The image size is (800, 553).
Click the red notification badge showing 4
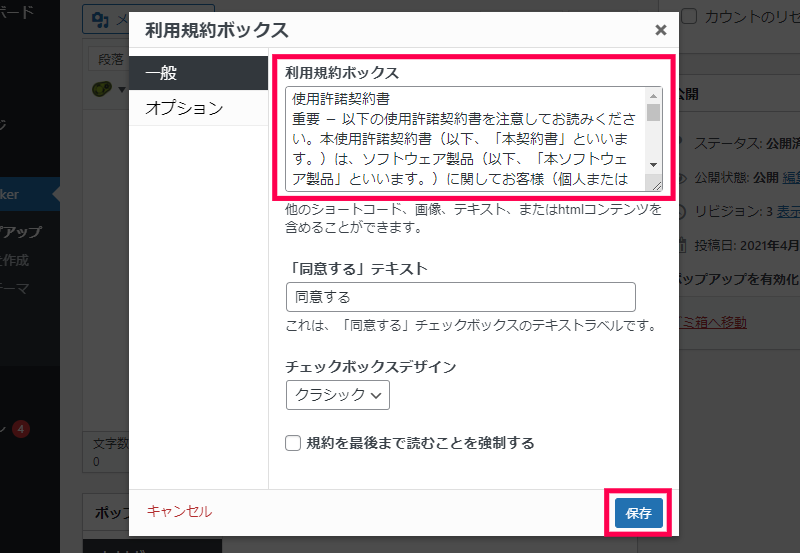[x=21, y=429]
